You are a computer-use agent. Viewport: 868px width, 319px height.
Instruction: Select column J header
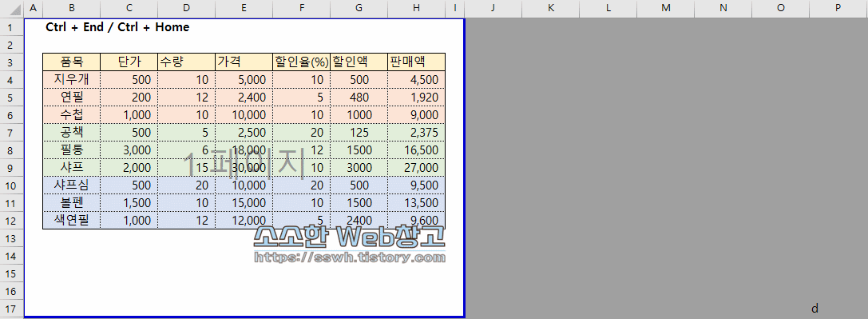pos(493,8)
